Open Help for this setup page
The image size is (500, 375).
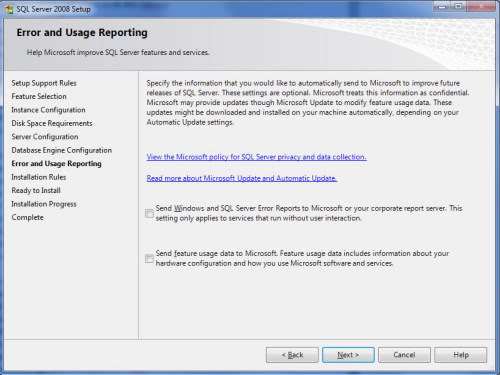461,355
